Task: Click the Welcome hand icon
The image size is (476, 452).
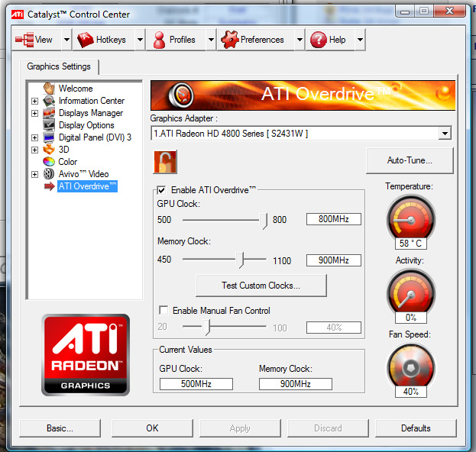Action: [49, 89]
